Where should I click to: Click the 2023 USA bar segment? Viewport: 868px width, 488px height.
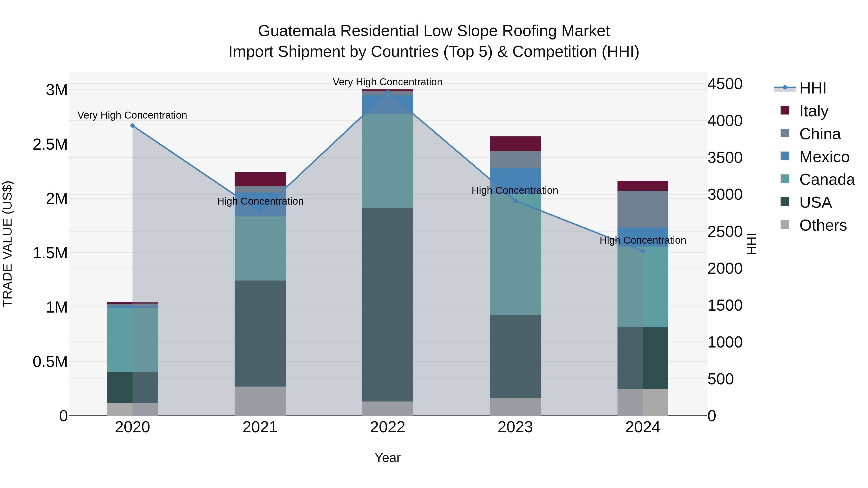point(515,356)
